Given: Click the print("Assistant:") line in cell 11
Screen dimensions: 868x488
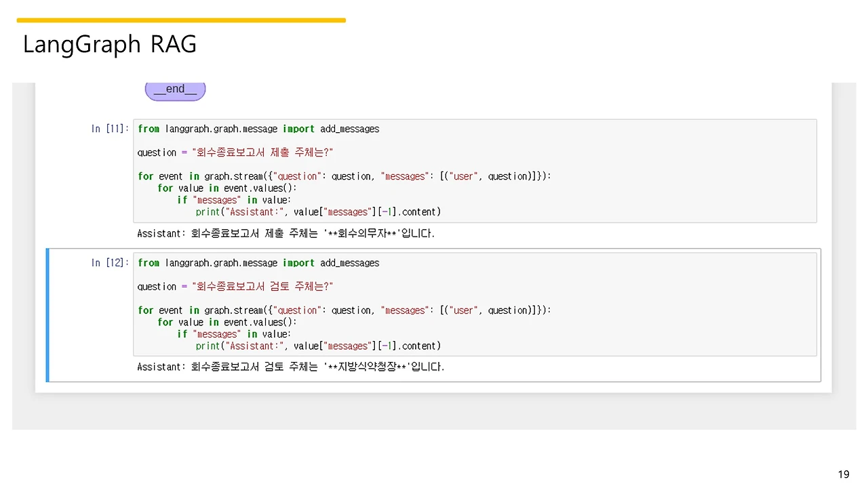Looking at the screenshot, I should (318, 212).
